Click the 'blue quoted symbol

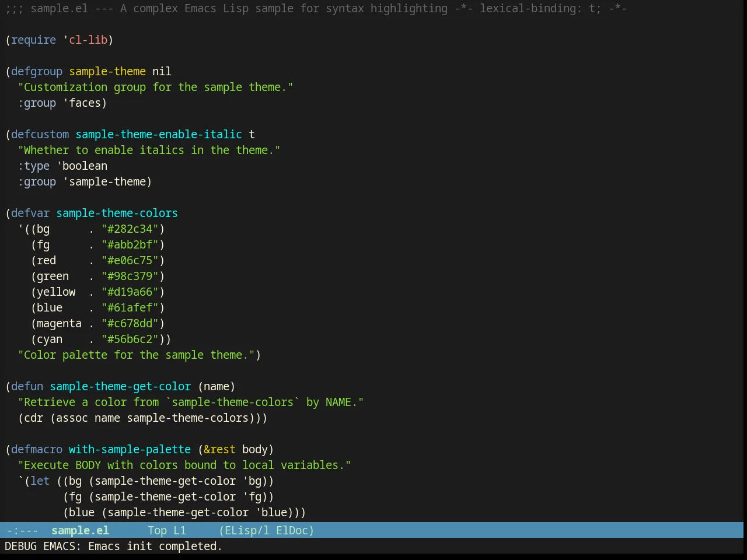(271, 512)
